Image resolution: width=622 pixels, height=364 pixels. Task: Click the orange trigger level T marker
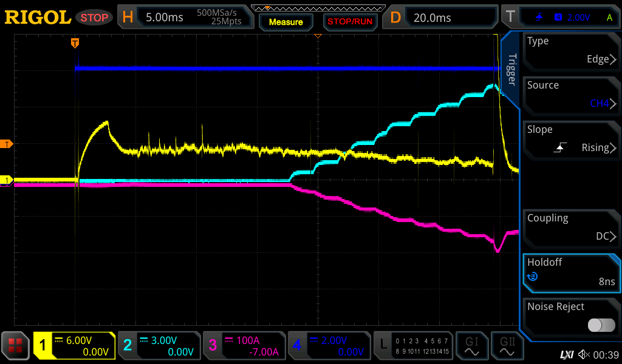[7, 144]
